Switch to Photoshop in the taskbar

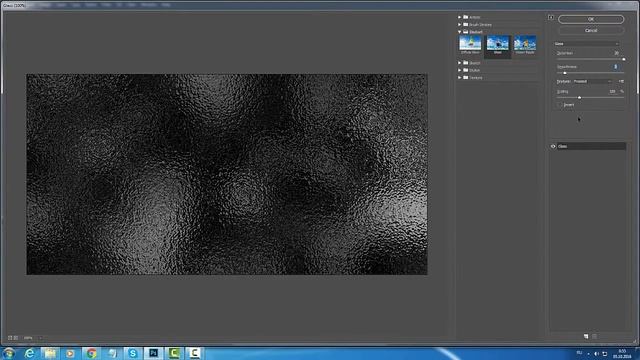153,353
